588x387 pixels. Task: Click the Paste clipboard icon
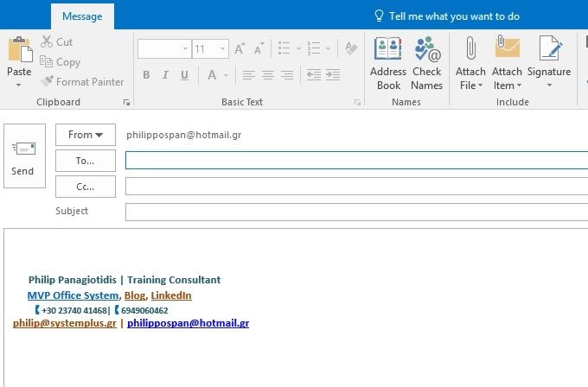(19, 50)
